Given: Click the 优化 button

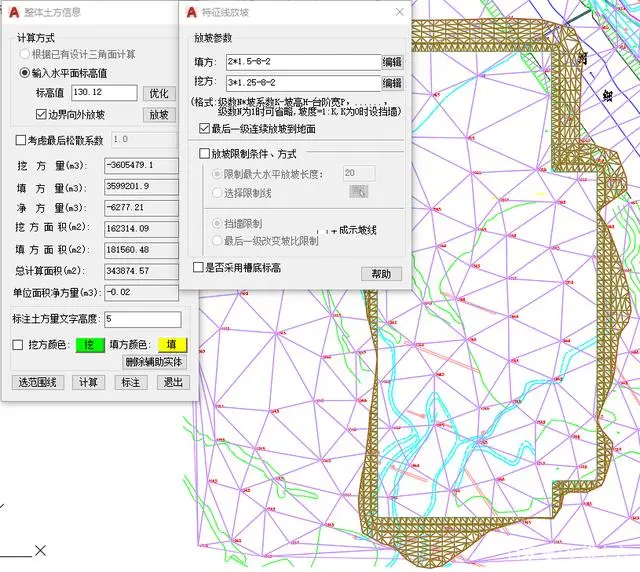Looking at the screenshot, I should (159, 93).
